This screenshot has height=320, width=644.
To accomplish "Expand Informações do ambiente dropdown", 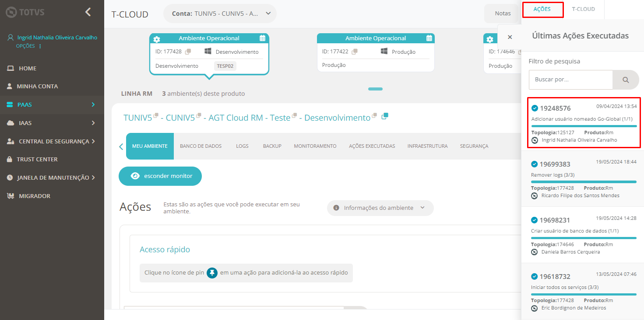I will click(380, 208).
